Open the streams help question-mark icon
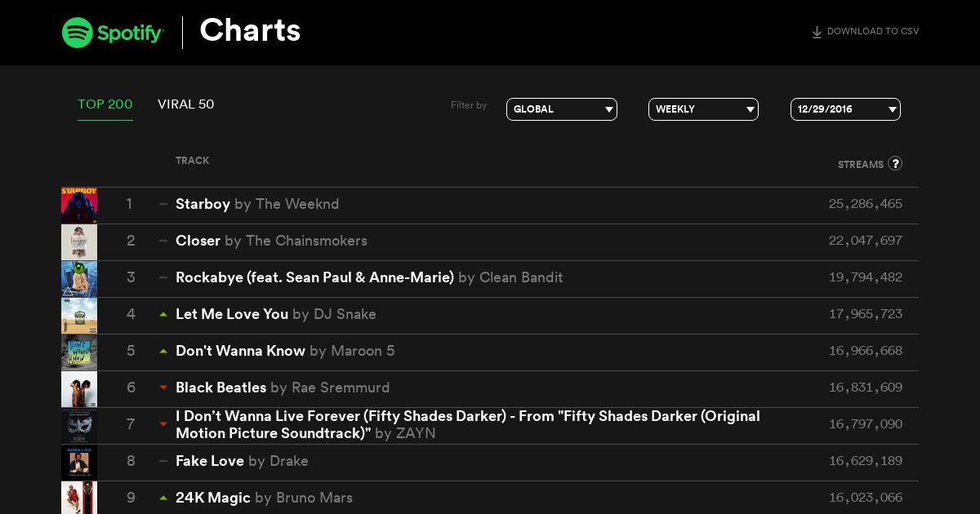Screen dimensions: 980x514 (x=895, y=163)
